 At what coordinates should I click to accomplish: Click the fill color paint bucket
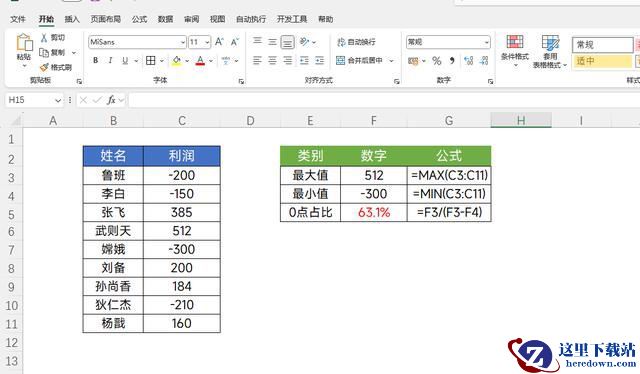pyautogui.click(x=177, y=60)
